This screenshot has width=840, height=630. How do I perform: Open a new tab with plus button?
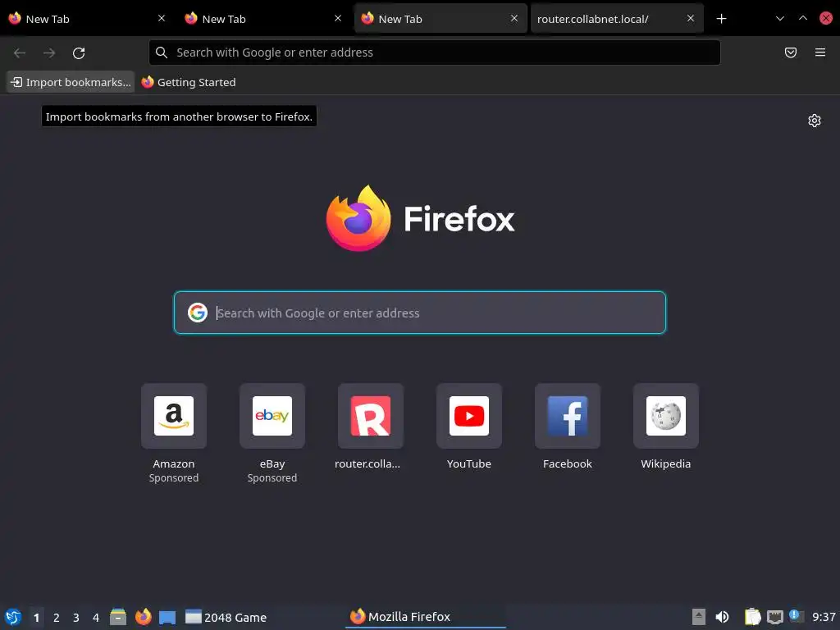(721, 19)
